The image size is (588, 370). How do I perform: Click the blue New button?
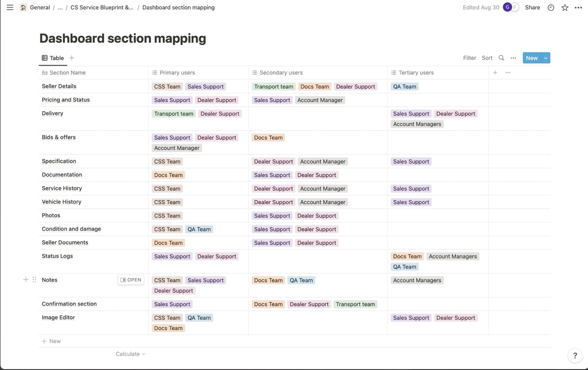tap(532, 58)
